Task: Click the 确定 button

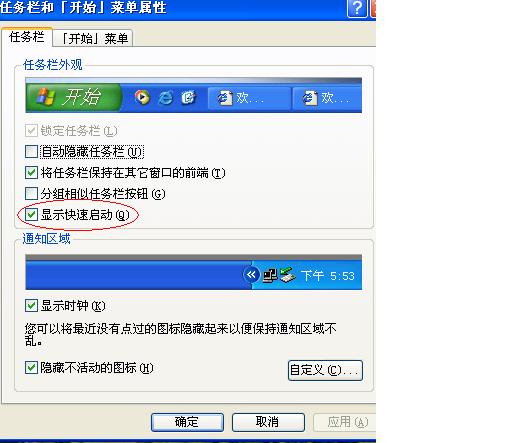Action: (187, 422)
